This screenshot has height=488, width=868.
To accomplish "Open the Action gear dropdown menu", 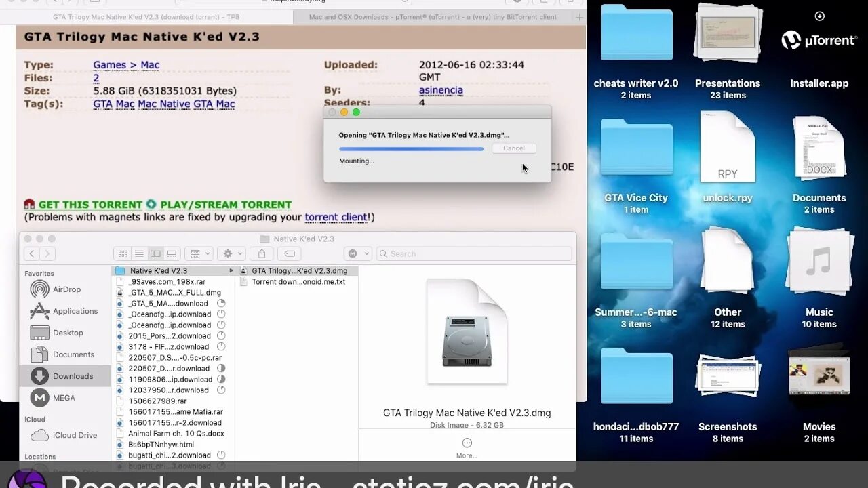I will 231,253.
